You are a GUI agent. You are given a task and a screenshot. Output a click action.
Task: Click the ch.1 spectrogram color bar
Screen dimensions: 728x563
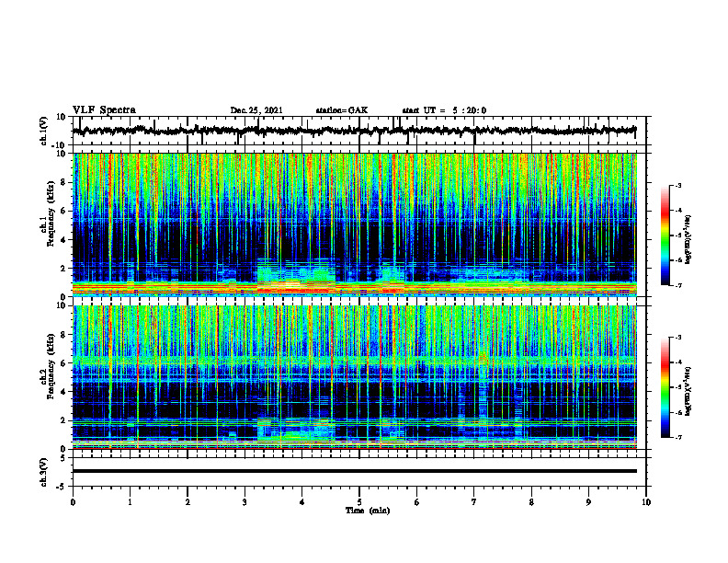[x=665, y=236]
